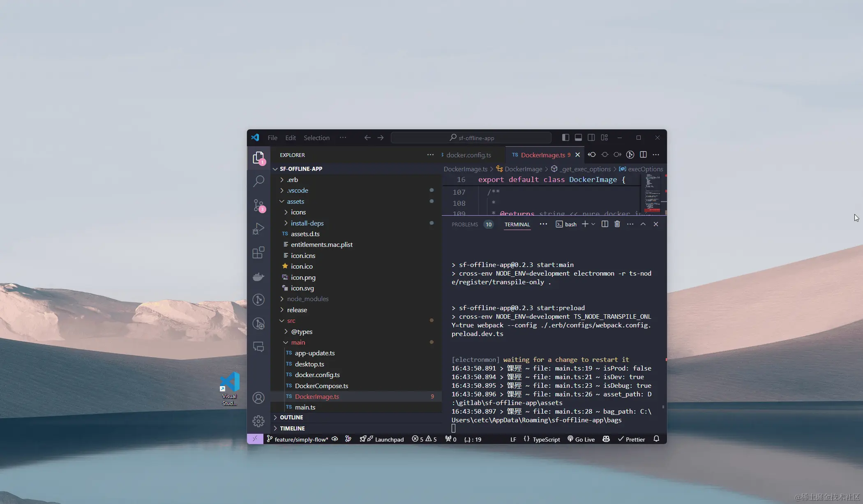Open the Edit menu
Image resolution: width=863 pixels, height=504 pixels.
pos(291,138)
